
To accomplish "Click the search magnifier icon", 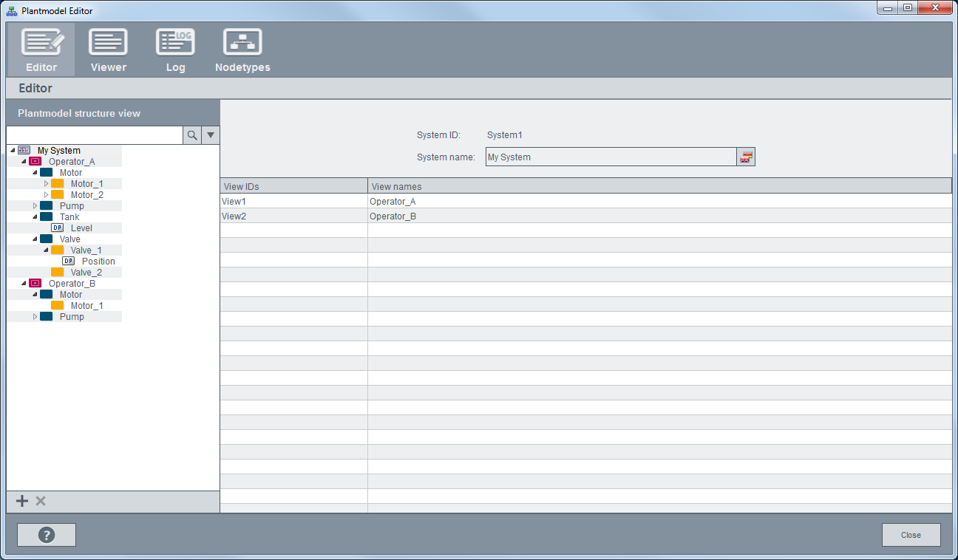I will pyautogui.click(x=192, y=135).
